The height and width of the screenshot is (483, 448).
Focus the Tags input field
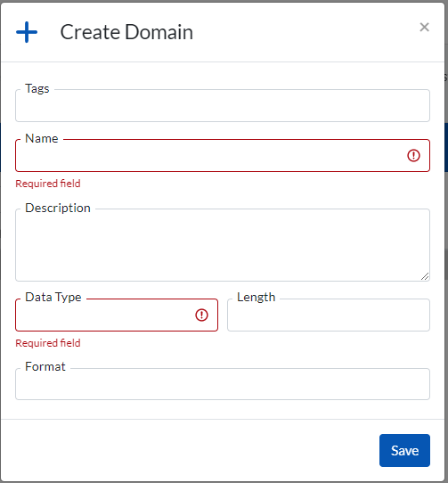(x=223, y=106)
